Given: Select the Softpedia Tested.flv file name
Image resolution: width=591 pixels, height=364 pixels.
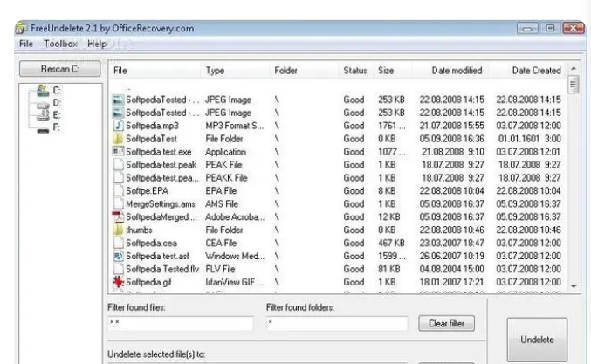Looking at the screenshot, I should click(x=162, y=269).
